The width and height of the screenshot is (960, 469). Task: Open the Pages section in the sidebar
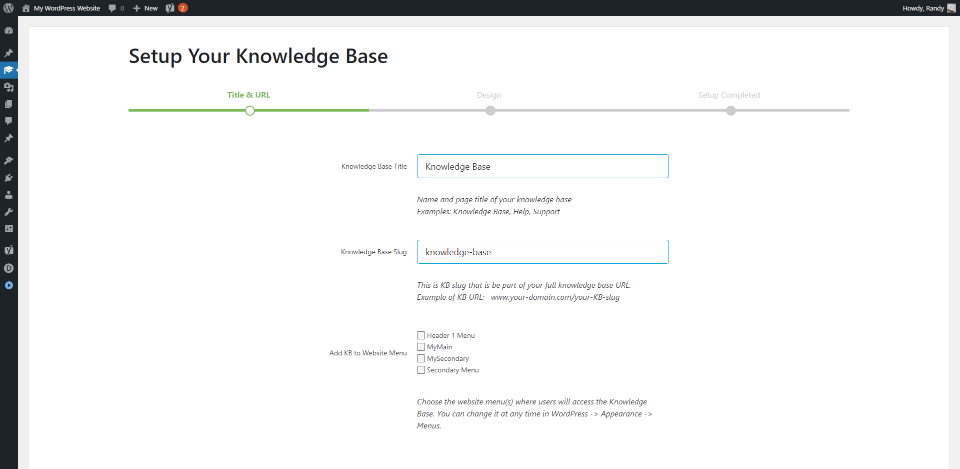[8, 104]
